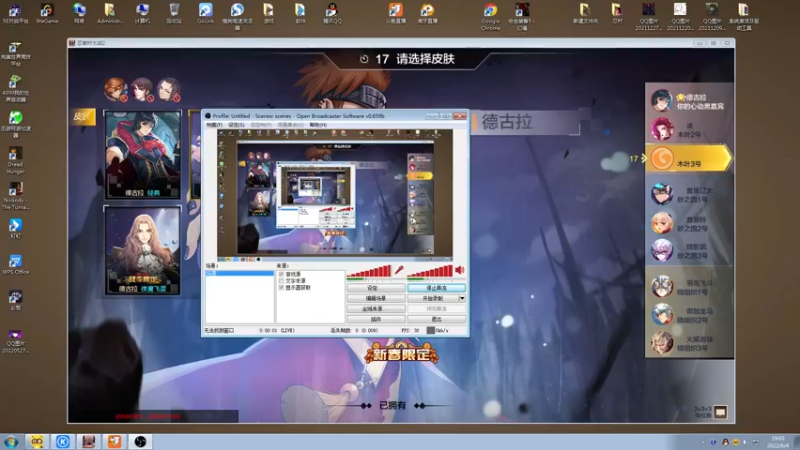The height and width of the screenshot is (450, 800).
Task: Toggle the 文字来源 source checkbox
Action: [281, 281]
